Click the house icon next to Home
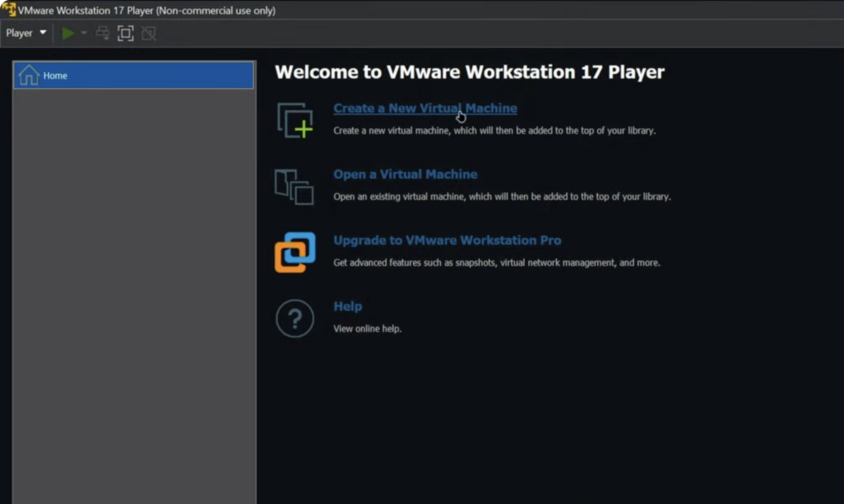The image size is (844, 504). 29,75
